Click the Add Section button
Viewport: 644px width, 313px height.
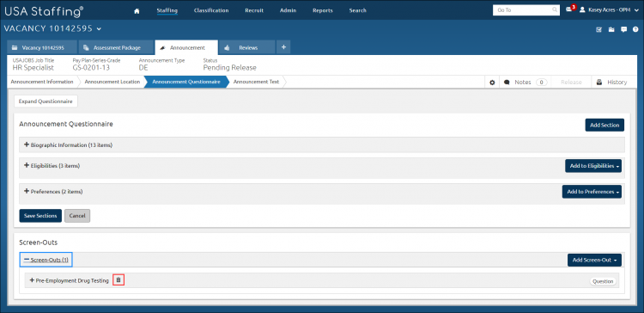point(605,125)
